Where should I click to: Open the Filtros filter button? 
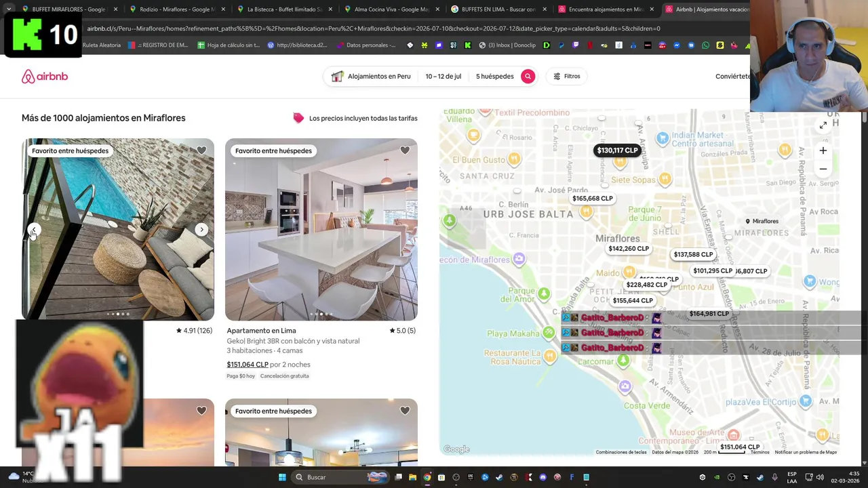(x=567, y=77)
